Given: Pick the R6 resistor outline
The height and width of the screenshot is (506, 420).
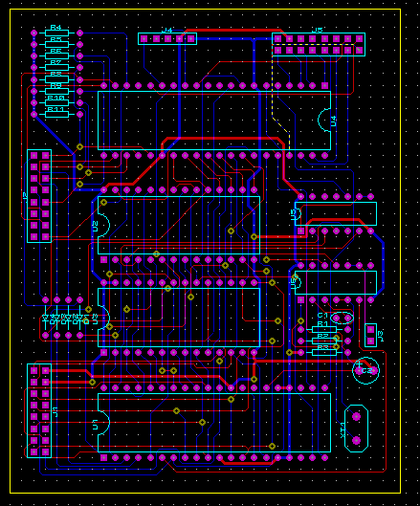Looking at the screenshot, I should coord(56,55).
